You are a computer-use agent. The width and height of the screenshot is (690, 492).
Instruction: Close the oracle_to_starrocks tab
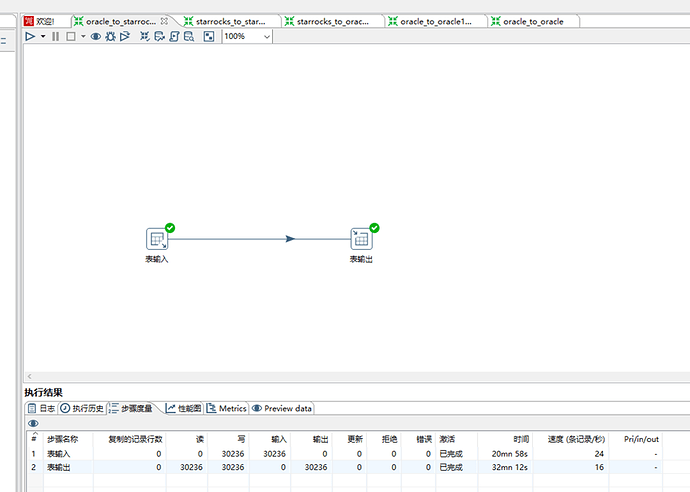(164, 21)
